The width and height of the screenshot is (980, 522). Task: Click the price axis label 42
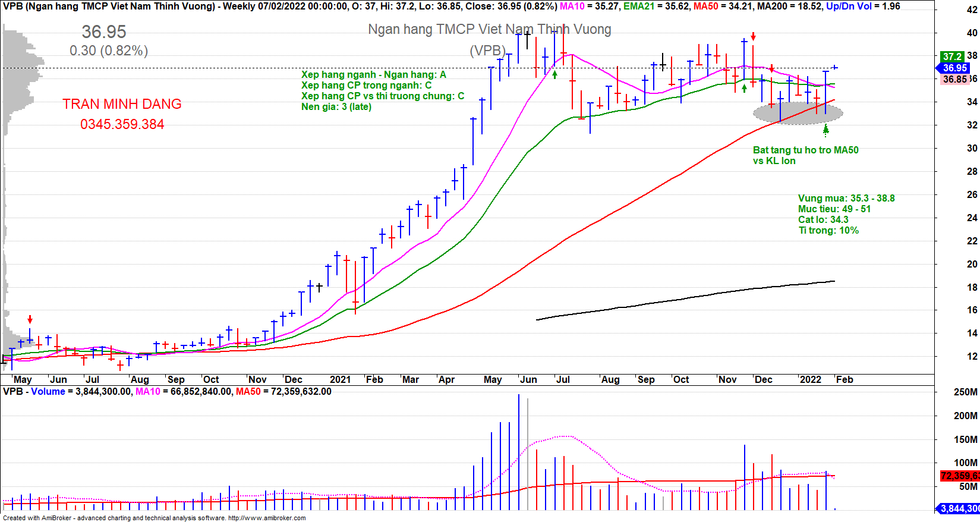pos(972,10)
